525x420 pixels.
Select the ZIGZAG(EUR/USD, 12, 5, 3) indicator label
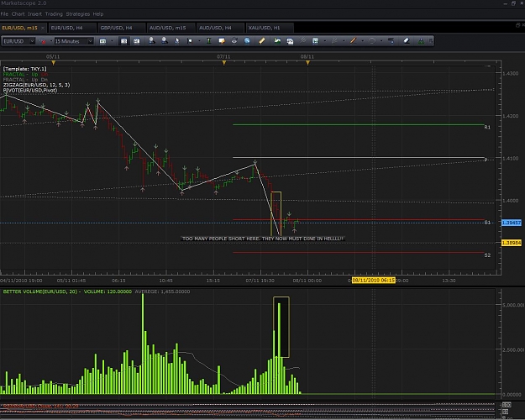point(36,85)
